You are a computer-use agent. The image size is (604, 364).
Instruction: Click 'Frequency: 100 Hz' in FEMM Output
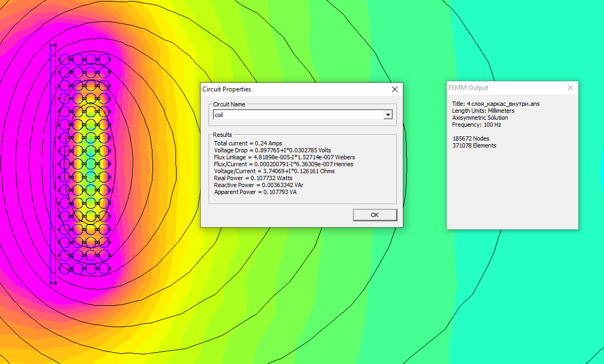(477, 125)
